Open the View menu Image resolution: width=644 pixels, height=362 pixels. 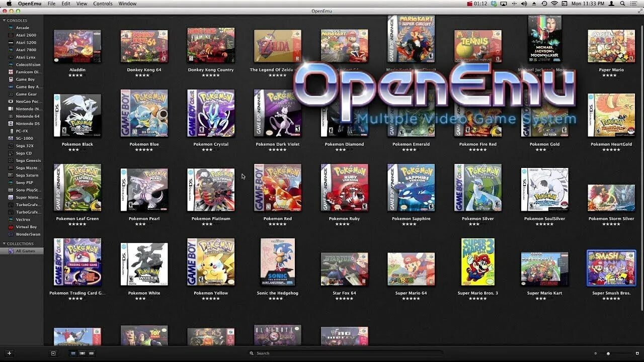coord(82,4)
